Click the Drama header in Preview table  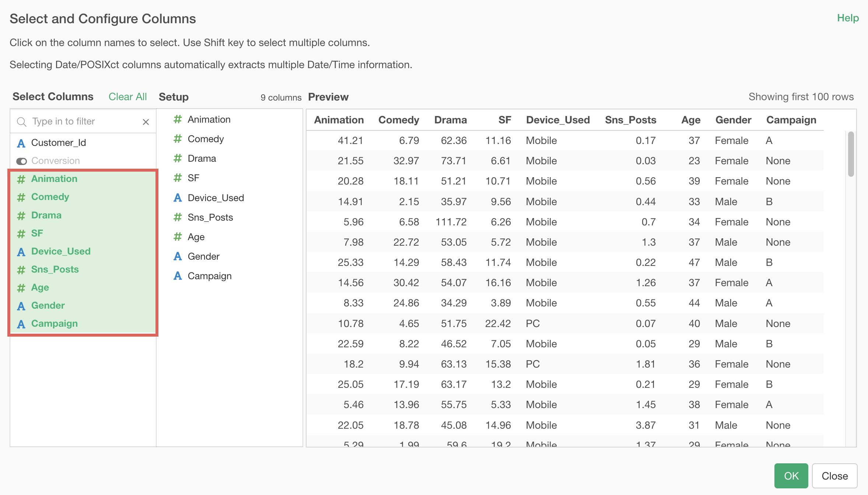tap(451, 120)
